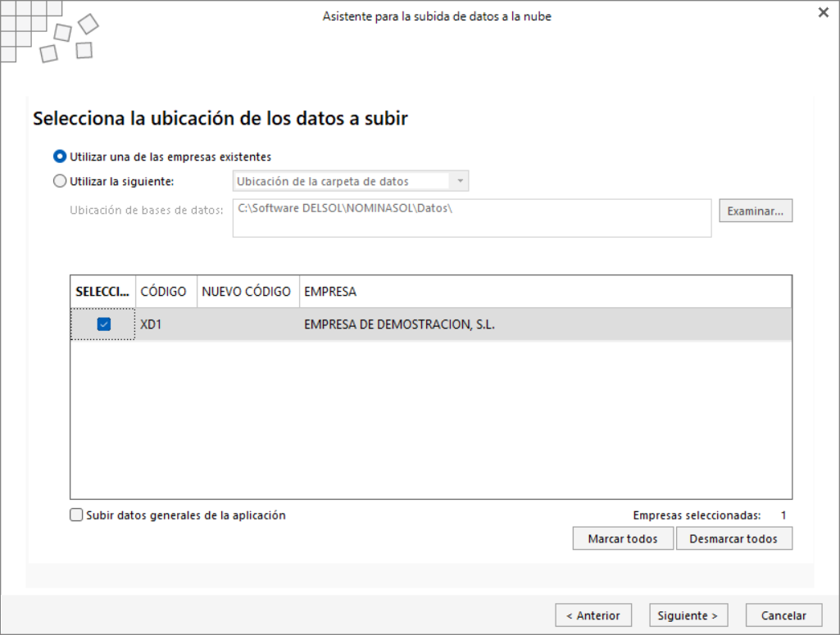Click the dropdown arrow of data folder combo
Image resolution: width=840 pixels, height=635 pixels.
(460, 181)
